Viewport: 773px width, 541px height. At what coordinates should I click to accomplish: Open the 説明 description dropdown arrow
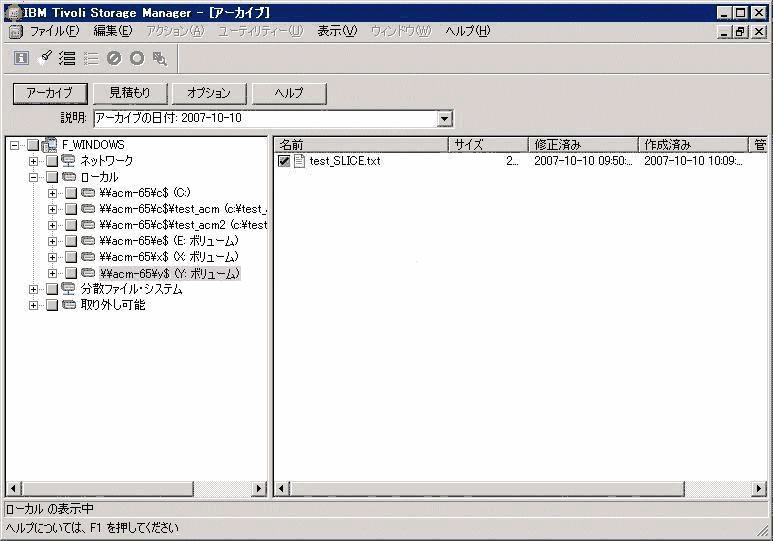click(444, 118)
